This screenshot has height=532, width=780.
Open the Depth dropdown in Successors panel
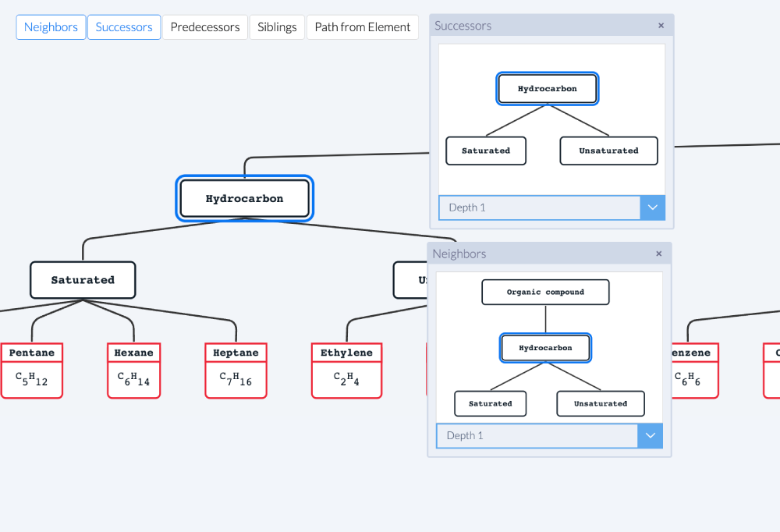[x=653, y=207]
